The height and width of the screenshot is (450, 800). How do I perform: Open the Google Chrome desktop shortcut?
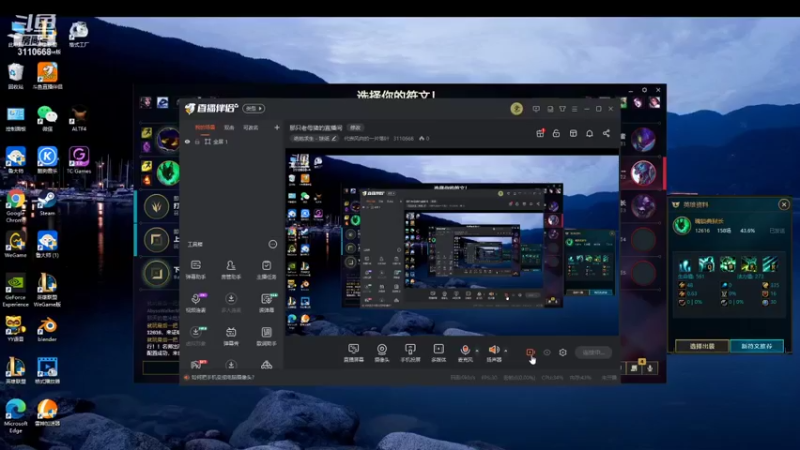click(15, 206)
